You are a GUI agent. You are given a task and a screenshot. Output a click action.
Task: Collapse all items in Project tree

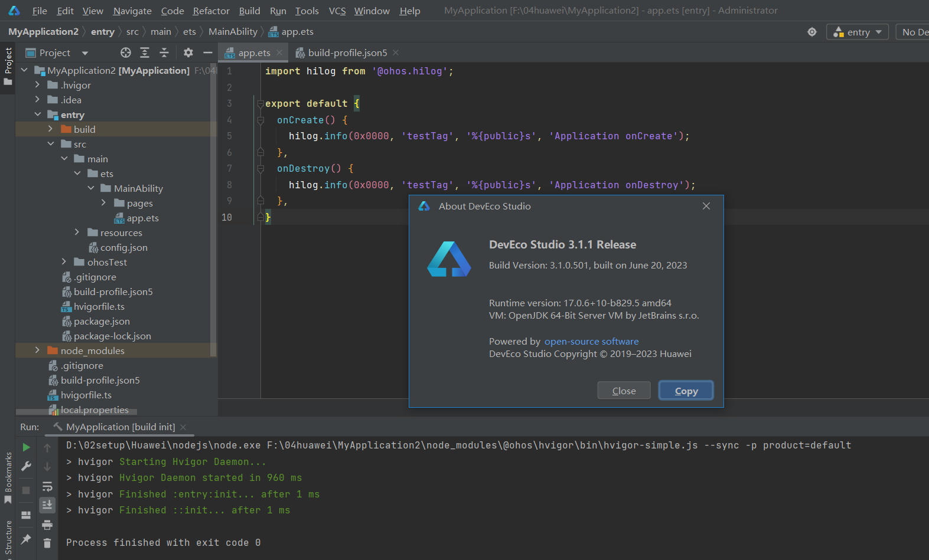tap(164, 53)
